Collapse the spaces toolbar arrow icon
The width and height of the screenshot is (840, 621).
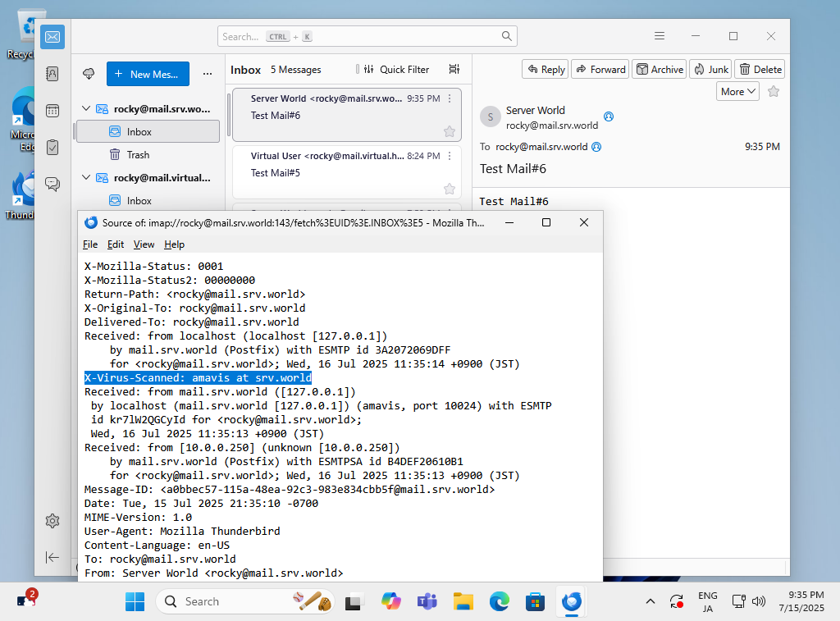click(x=52, y=557)
